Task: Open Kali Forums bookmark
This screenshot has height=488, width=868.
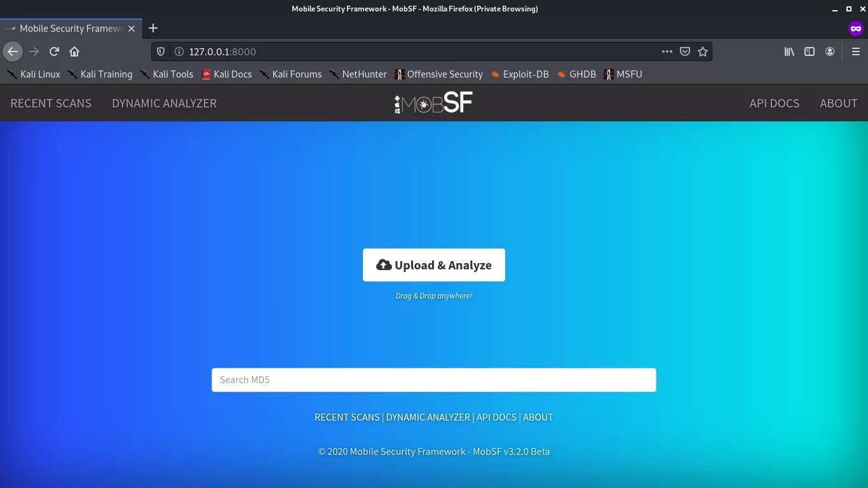Action: [290, 74]
